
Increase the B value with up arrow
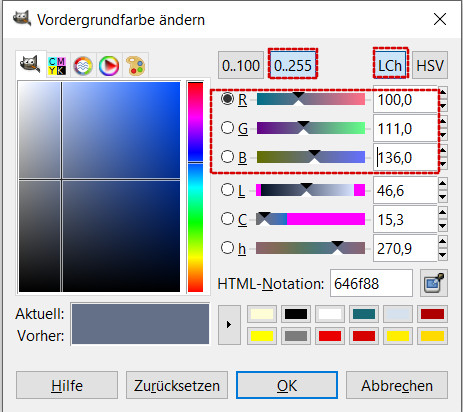tap(443, 150)
